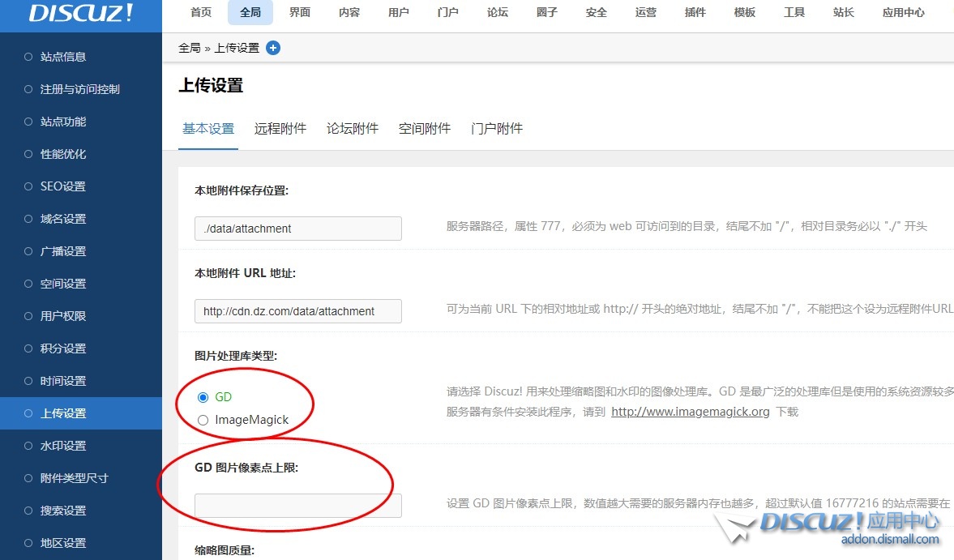Open the 工具 top menu
The image size is (954, 560).
pyautogui.click(x=794, y=13)
